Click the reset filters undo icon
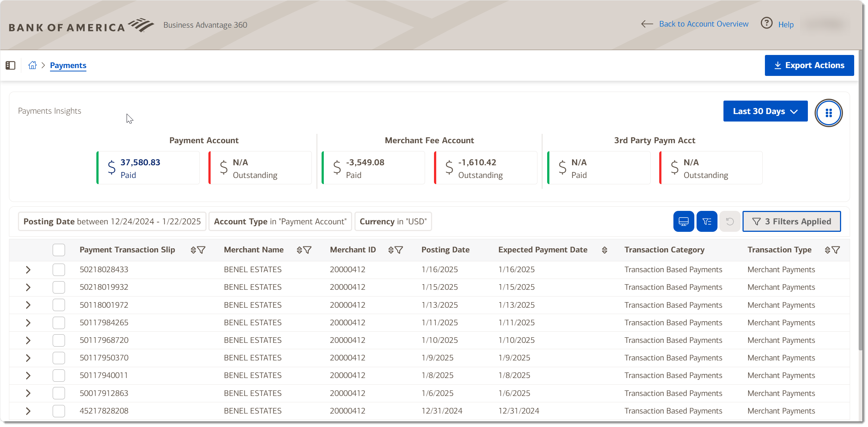This screenshot has width=868, height=427. [x=729, y=221]
